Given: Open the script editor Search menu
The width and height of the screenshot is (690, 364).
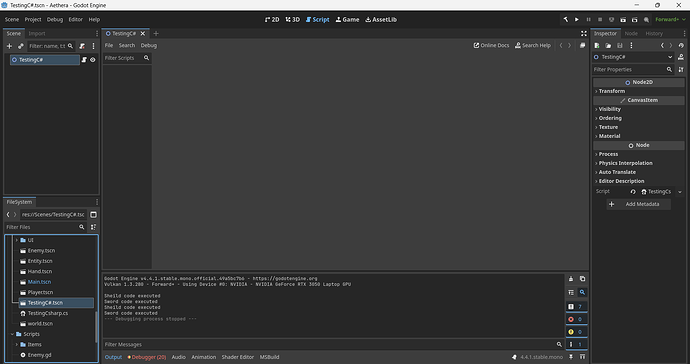Looking at the screenshot, I should [127, 45].
